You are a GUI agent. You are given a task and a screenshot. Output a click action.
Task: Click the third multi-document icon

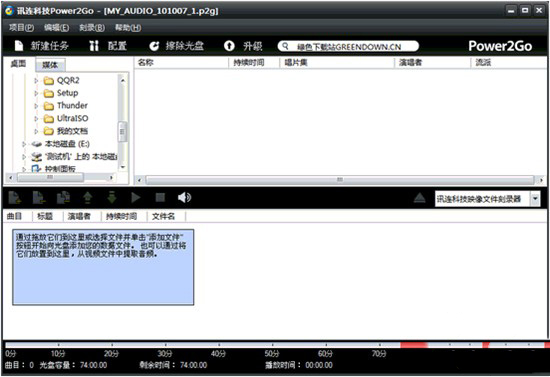63,198
